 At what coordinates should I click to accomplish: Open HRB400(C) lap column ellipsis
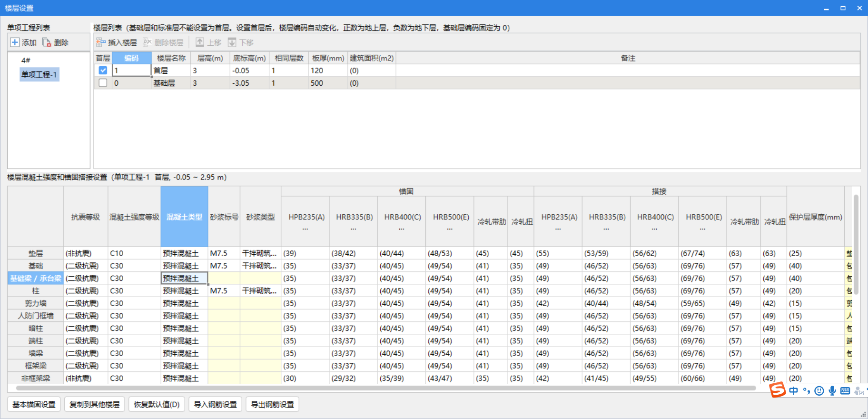(x=654, y=229)
